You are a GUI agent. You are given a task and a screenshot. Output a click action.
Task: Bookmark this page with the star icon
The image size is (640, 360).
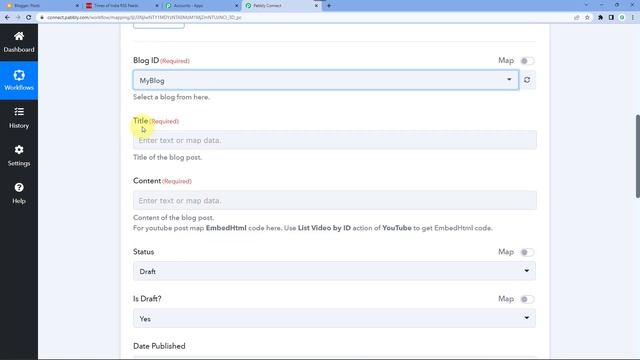(587, 18)
